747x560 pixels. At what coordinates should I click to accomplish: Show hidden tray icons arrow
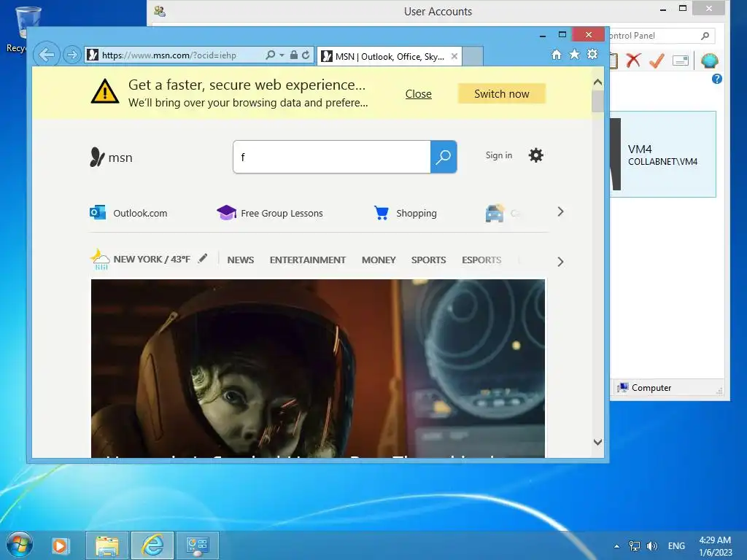(x=616, y=546)
